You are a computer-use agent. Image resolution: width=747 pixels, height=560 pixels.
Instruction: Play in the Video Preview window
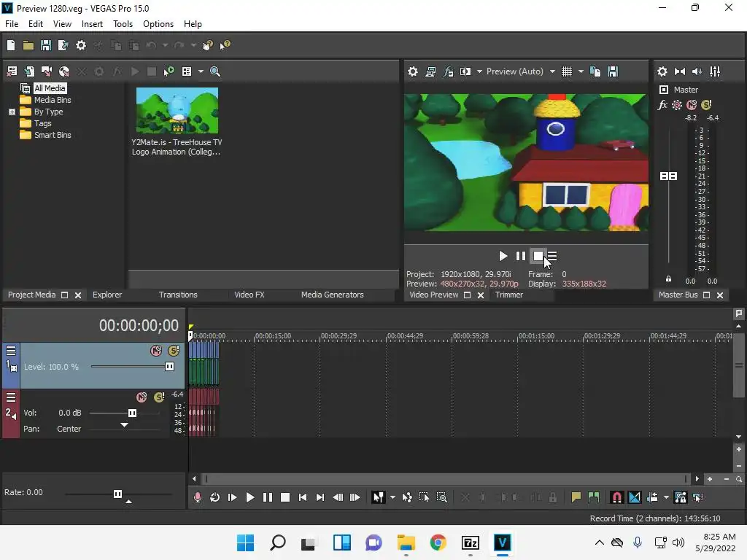pyautogui.click(x=503, y=256)
